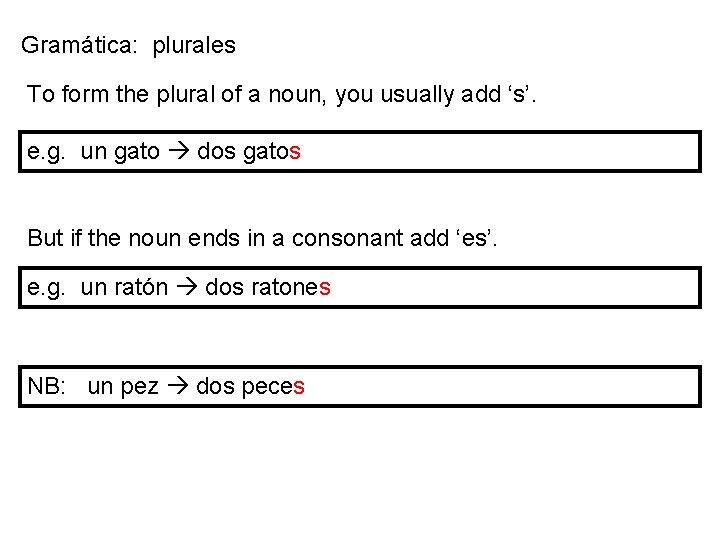Click the word 'plurales' in the heading
Screen dimensions: 720x540
tap(194, 47)
